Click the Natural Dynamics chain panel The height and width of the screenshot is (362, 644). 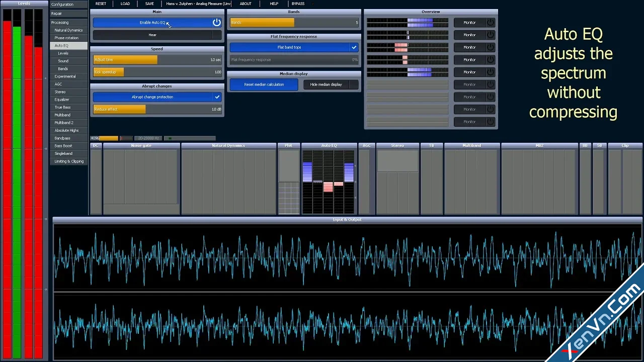(x=228, y=179)
